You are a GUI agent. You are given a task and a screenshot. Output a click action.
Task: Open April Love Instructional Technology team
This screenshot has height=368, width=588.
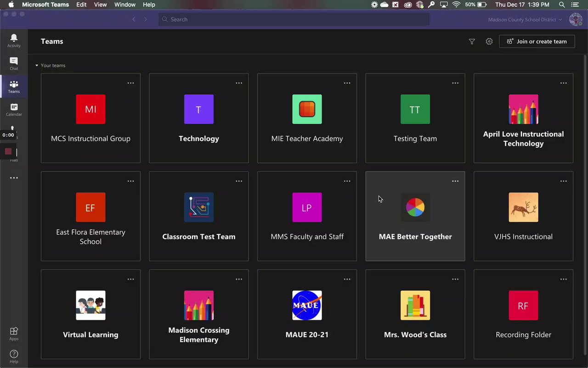(x=524, y=118)
